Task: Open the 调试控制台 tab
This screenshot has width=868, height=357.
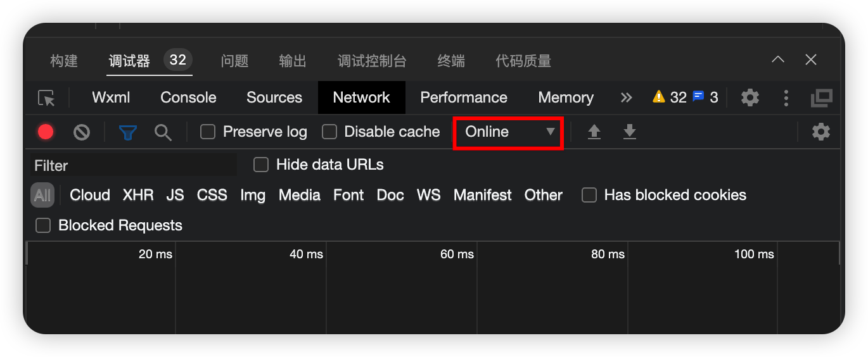Action: [372, 61]
